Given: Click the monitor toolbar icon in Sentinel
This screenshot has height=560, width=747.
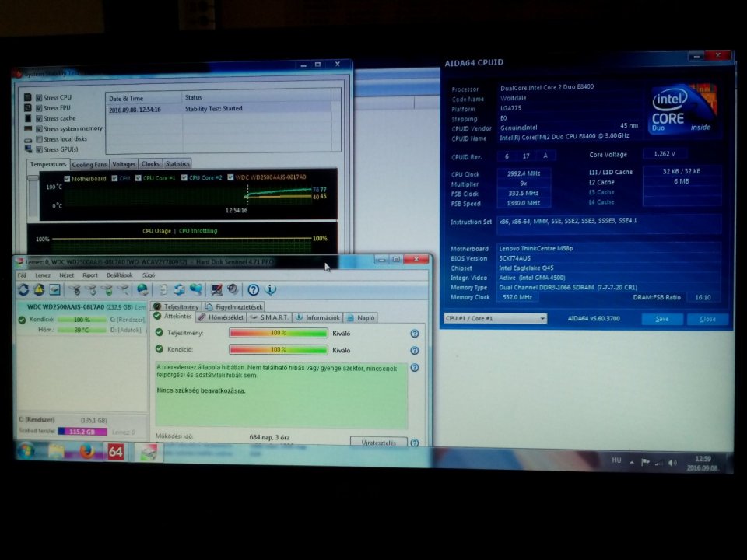Looking at the screenshot, I should click(216, 289).
